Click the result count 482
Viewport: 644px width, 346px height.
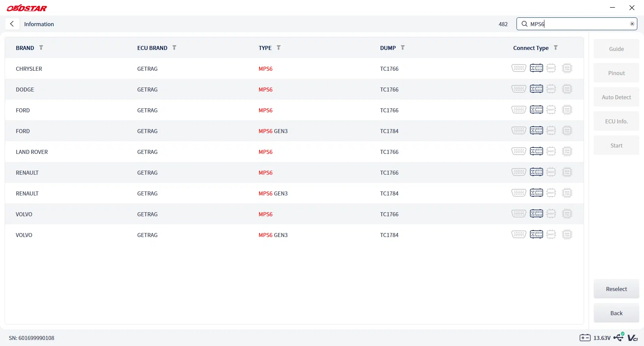tap(503, 24)
